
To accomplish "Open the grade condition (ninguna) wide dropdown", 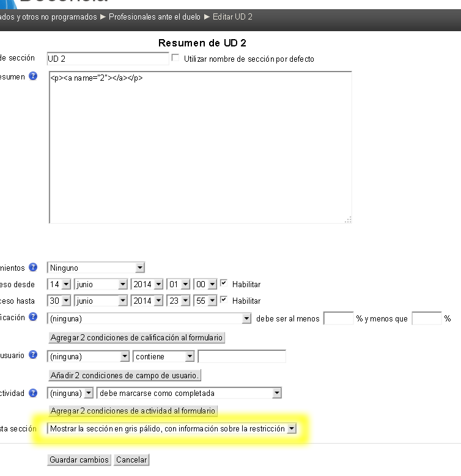I will [149, 319].
